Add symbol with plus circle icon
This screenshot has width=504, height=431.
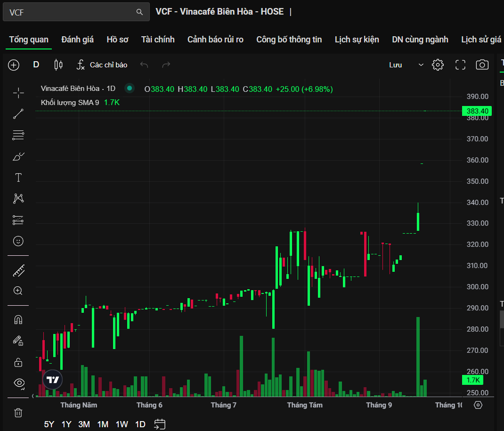(14, 65)
